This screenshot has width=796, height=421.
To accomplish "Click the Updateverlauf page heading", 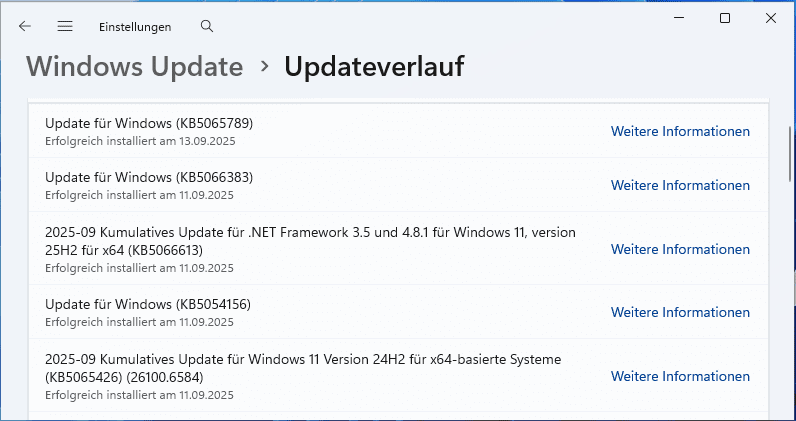I will pyautogui.click(x=374, y=67).
